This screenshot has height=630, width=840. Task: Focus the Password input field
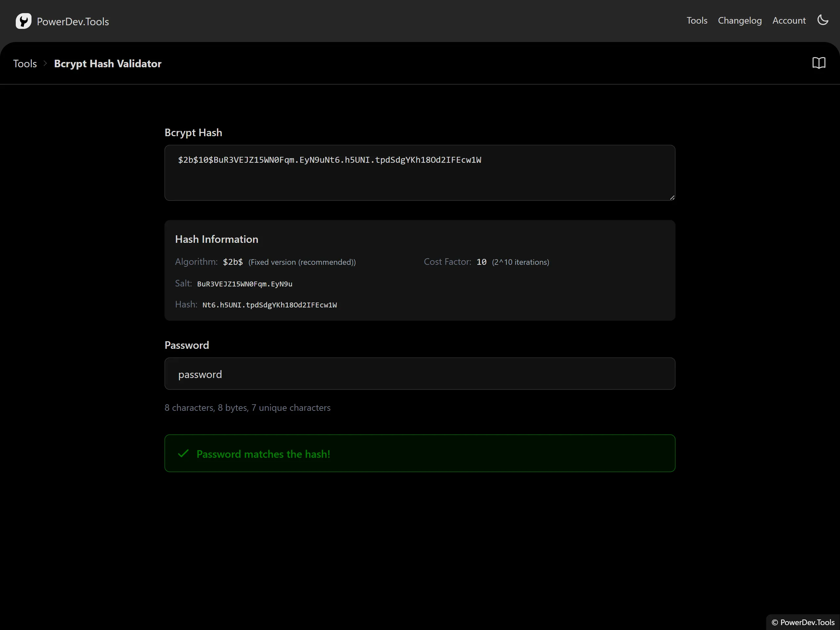(x=419, y=374)
